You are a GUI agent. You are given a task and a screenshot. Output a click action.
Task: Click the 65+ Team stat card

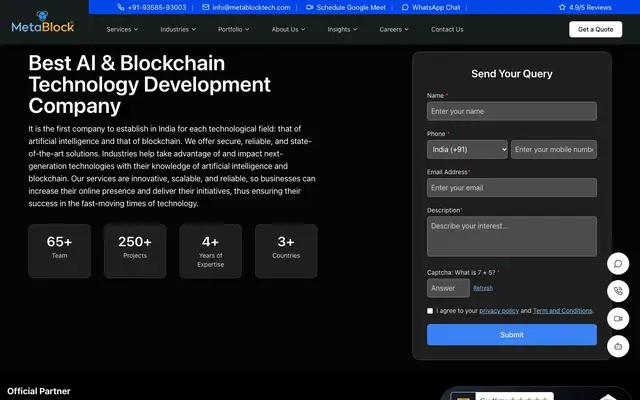click(x=60, y=251)
